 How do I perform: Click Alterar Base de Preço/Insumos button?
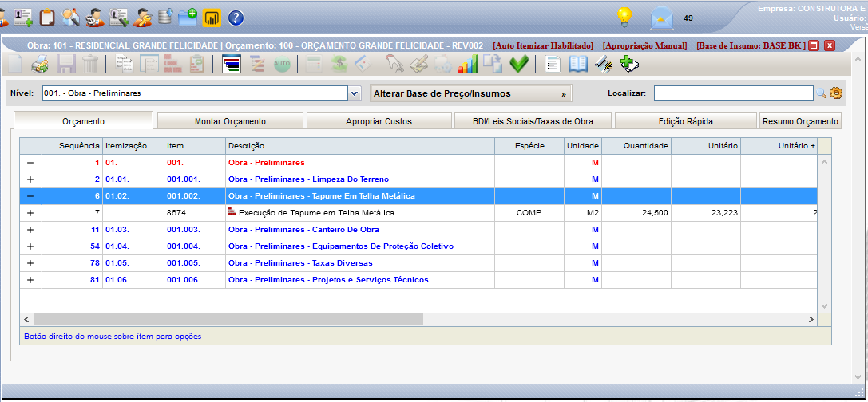click(x=471, y=93)
